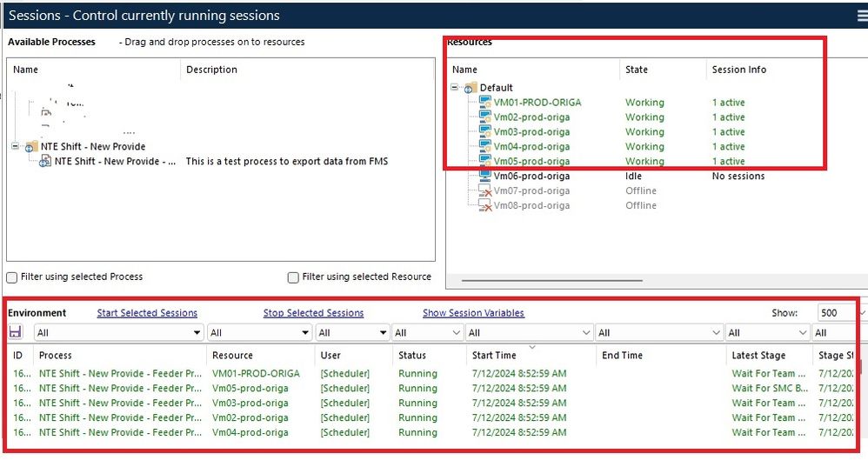Screen dimensions: 868x467
Task: Open the Process filter dropdown
Action: pos(197,332)
